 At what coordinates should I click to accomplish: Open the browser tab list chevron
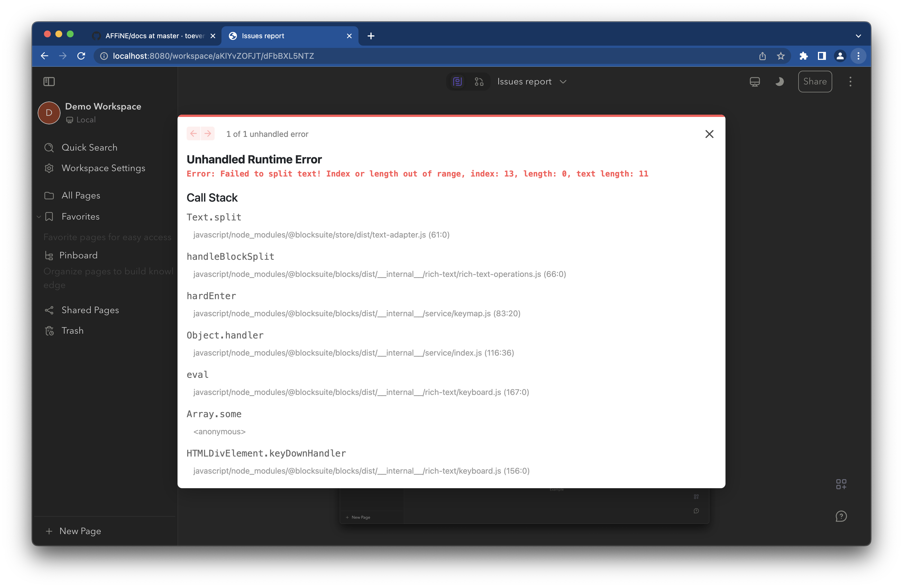coord(858,36)
